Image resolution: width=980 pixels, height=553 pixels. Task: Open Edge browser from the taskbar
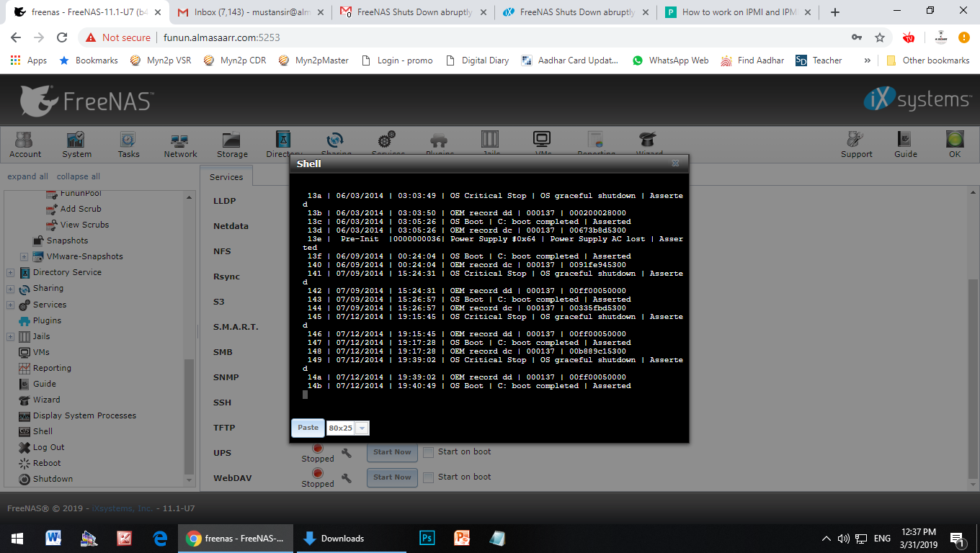[x=160, y=538]
